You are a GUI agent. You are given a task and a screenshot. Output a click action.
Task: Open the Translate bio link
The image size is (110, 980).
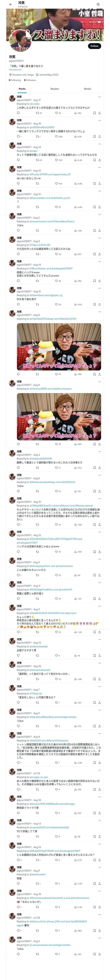tap(15, 70)
